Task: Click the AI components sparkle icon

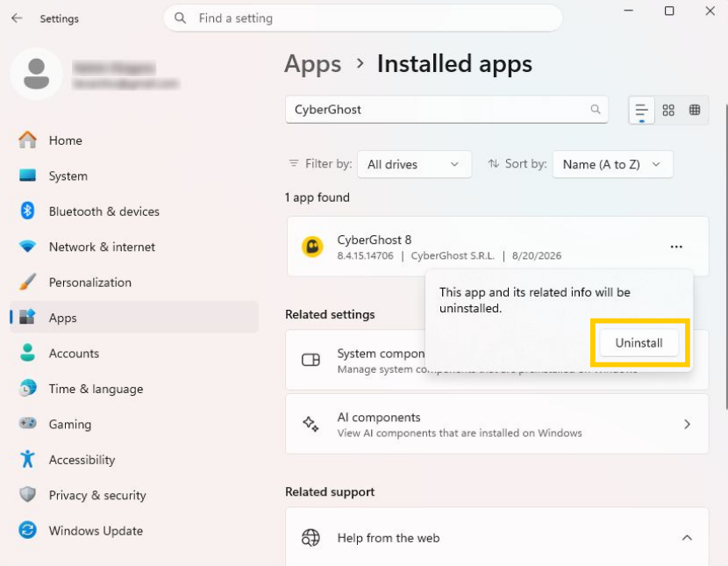Action: (x=310, y=424)
